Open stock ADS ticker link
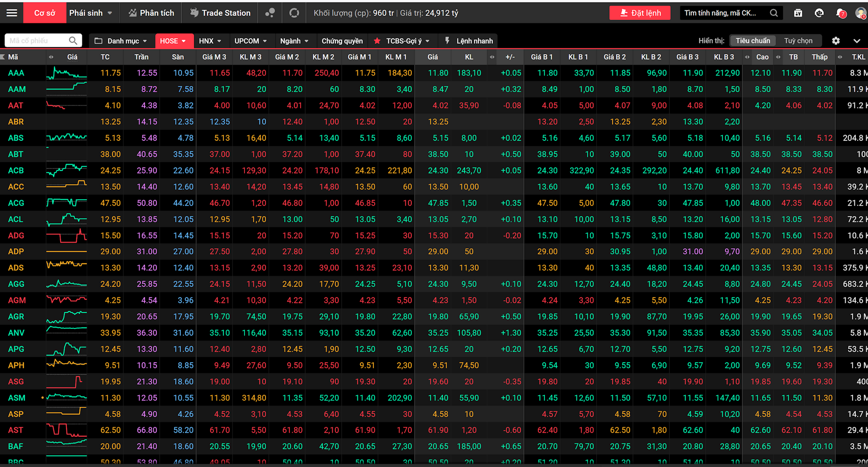 (16, 268)
